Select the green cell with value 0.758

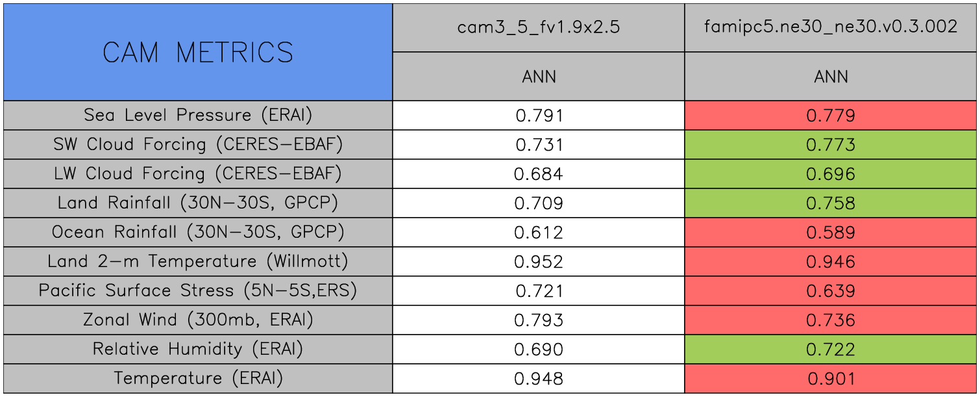[831, 203]
